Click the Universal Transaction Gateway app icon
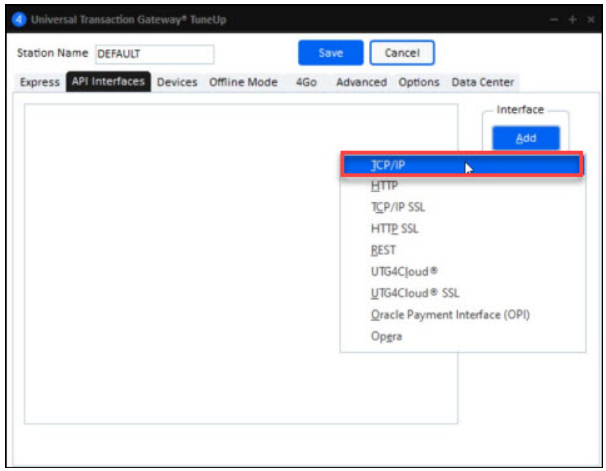606x471 pixels. [x=19, y=20]
